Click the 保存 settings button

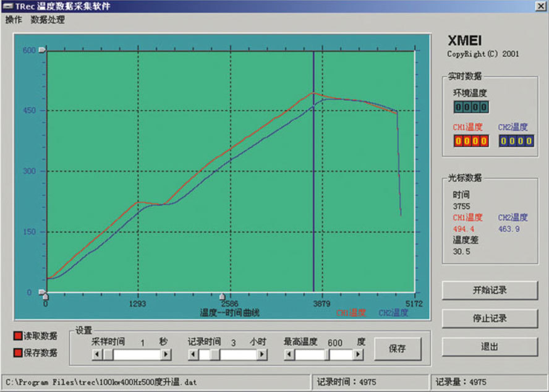(x=397, y=349)
